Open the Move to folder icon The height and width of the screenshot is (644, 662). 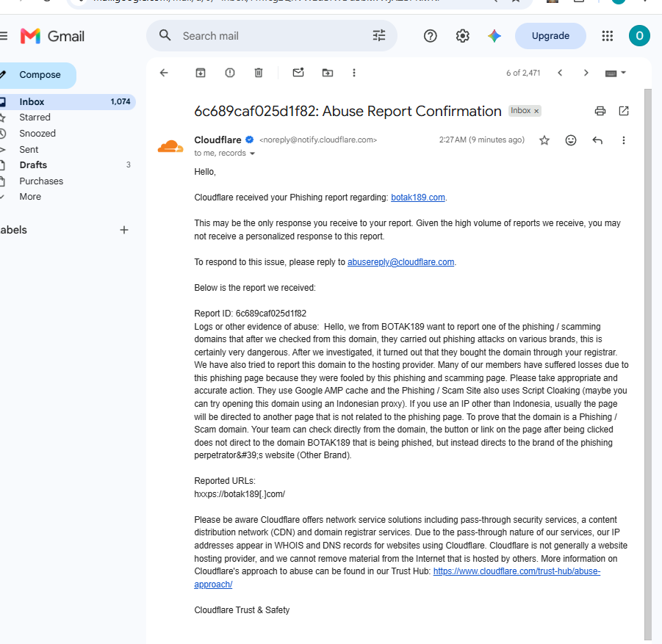[328, 73]
